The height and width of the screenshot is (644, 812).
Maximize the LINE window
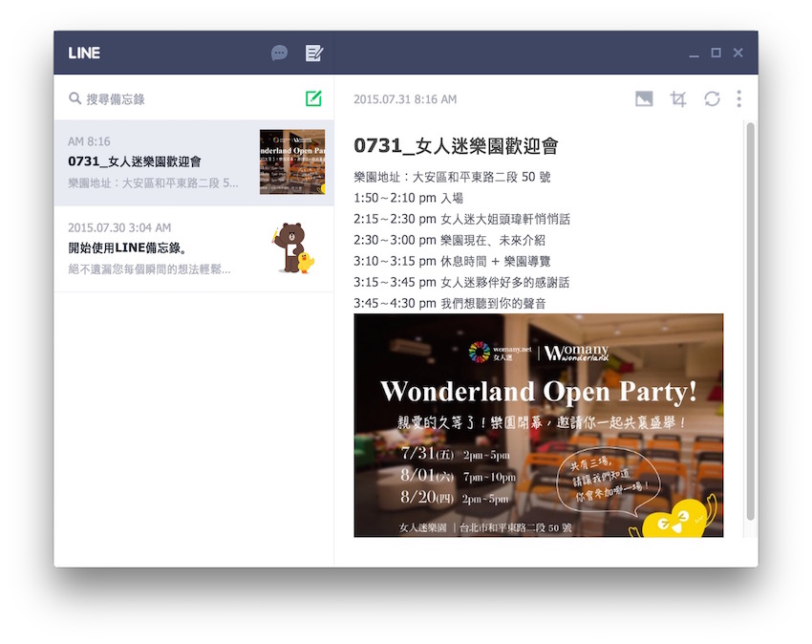tap(716, 53)
